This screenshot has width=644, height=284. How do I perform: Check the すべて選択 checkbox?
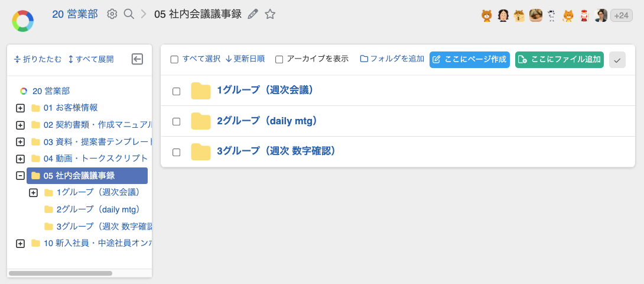tap(174, 59)
